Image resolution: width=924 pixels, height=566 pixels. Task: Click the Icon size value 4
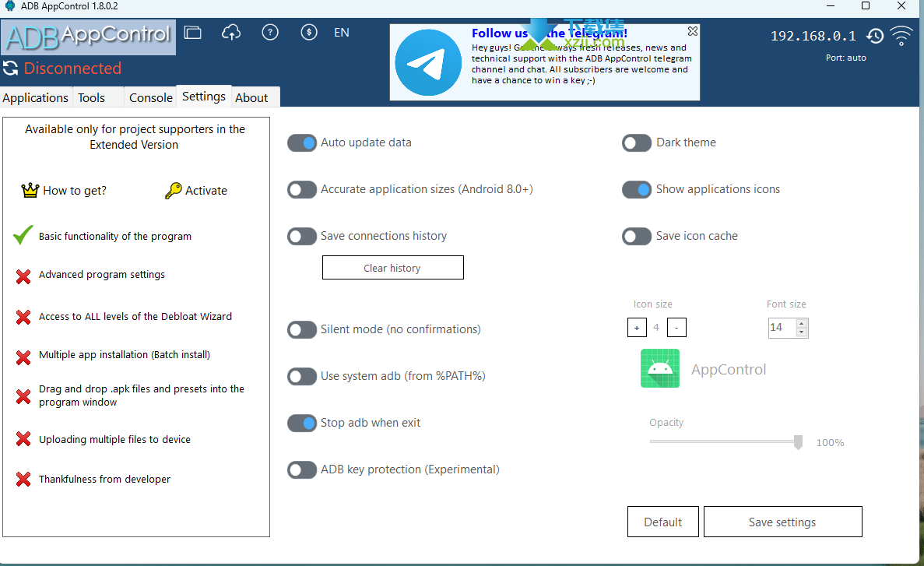tap(656, 327)
